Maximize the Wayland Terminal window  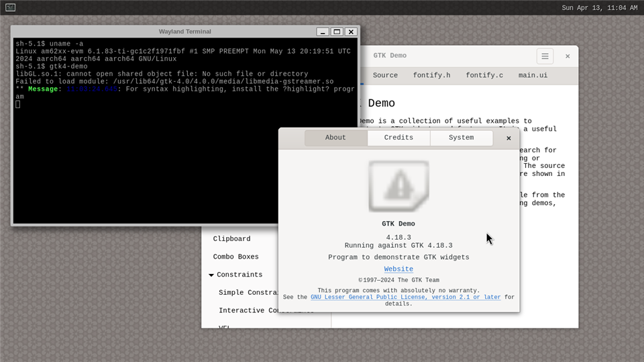pos(337,32)
